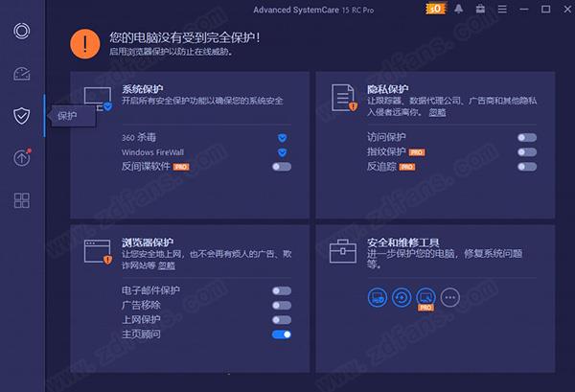This screenshot has width=575, height=392.
Task: Open the Software Updater arrow icon
Action: [22, 158]
